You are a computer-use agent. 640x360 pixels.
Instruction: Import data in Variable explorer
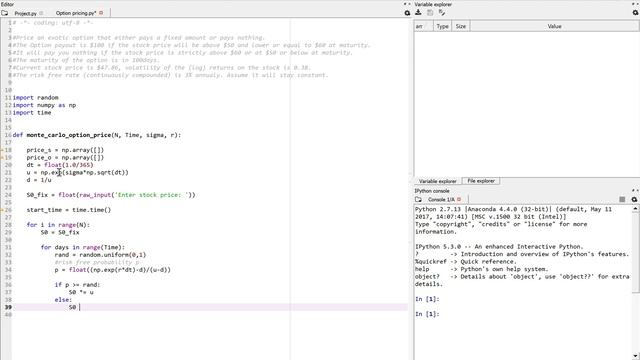point(418,13)
